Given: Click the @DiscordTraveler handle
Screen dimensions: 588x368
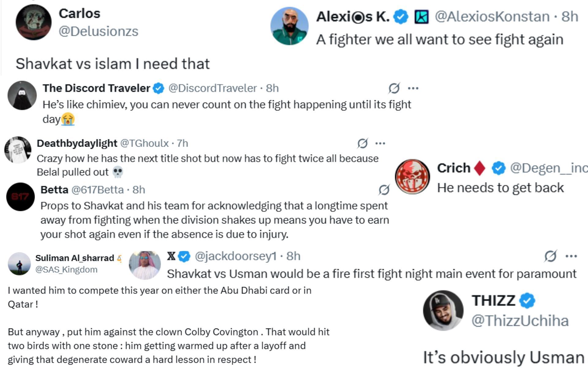Looking at the screenshot, I should click(213, 88).
